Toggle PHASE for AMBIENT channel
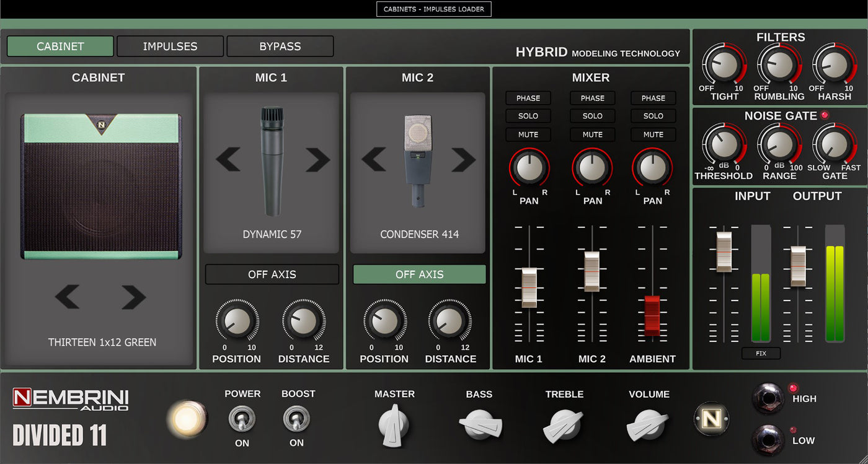 click(x=653, y=98)
